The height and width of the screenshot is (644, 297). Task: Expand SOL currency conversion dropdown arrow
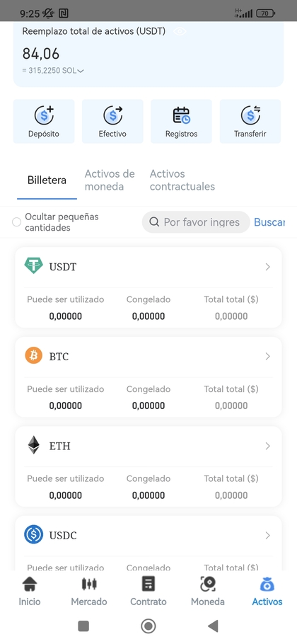81,71
